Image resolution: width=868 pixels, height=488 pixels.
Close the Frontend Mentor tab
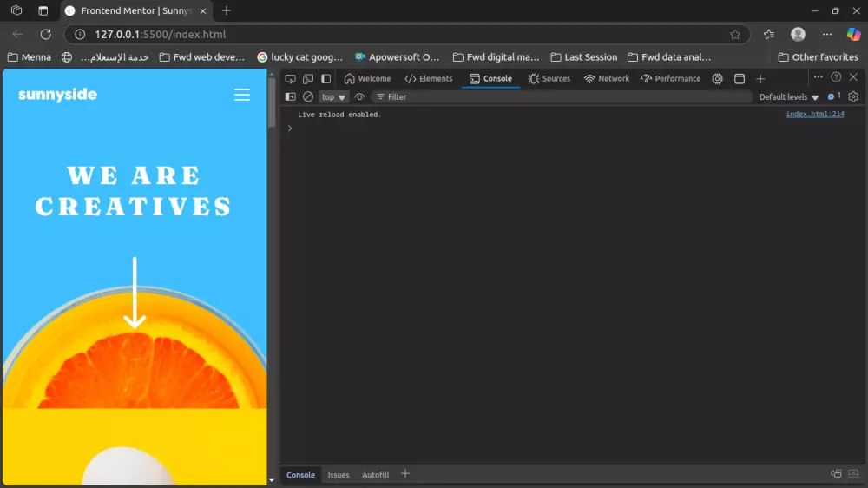(x=203, y=10)
